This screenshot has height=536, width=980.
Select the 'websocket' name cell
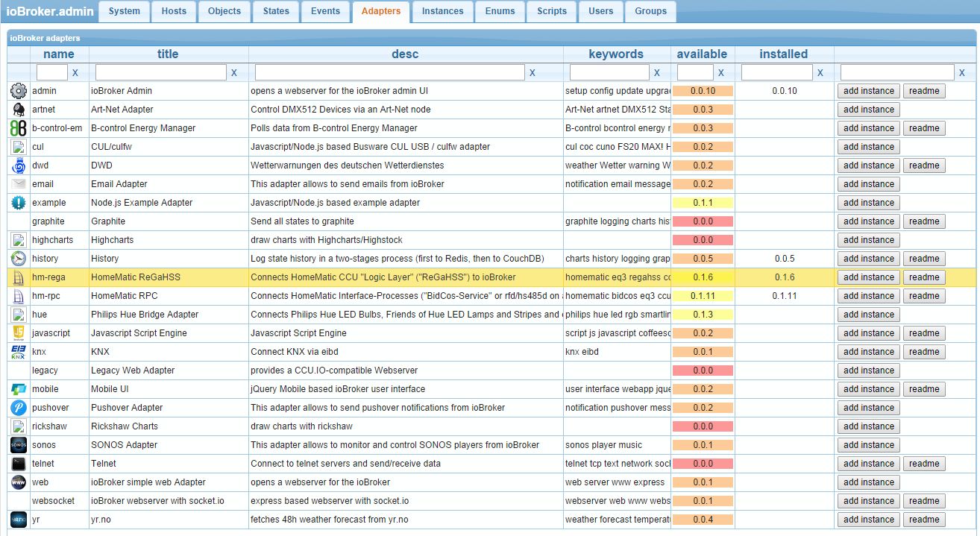59,501
